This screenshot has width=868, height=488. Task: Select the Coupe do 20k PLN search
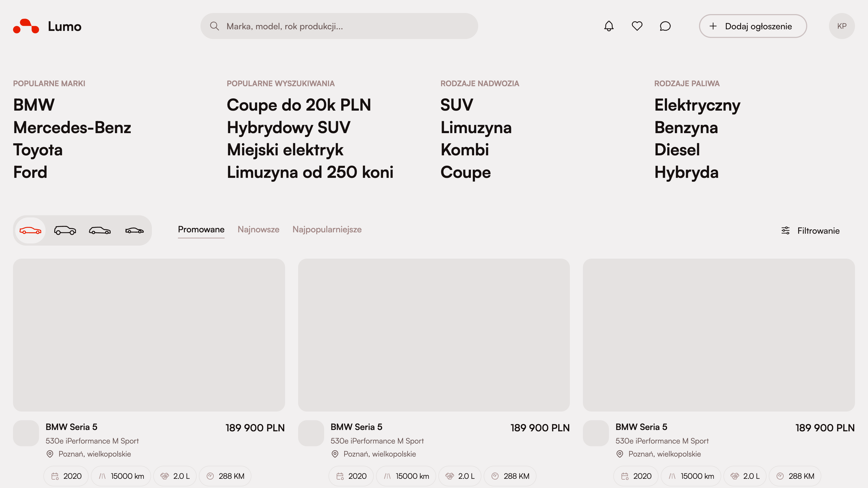(299, 105)
